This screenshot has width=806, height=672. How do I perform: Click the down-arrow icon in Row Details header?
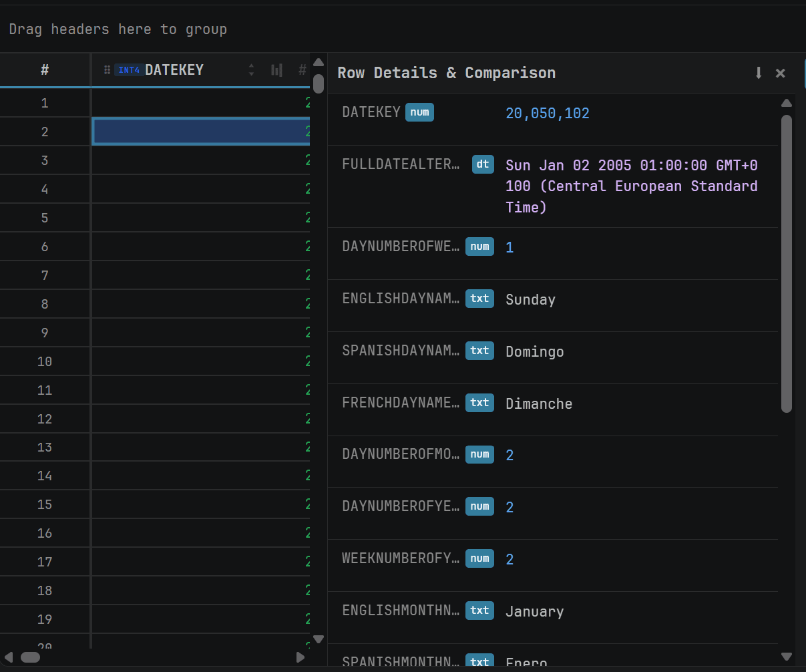click(759, 73)
